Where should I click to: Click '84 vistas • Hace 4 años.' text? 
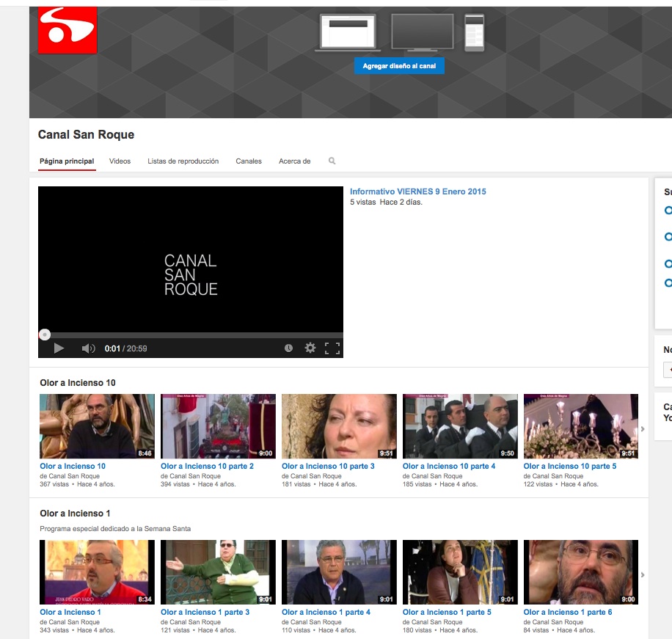pyautogui.click(x=559, y=630)
